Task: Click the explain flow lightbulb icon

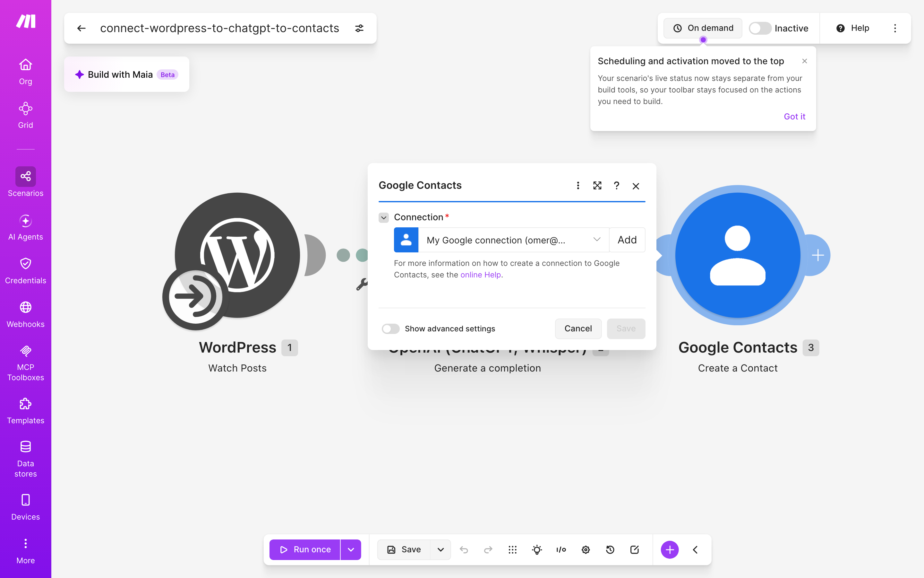Action: tap(537, 550)
